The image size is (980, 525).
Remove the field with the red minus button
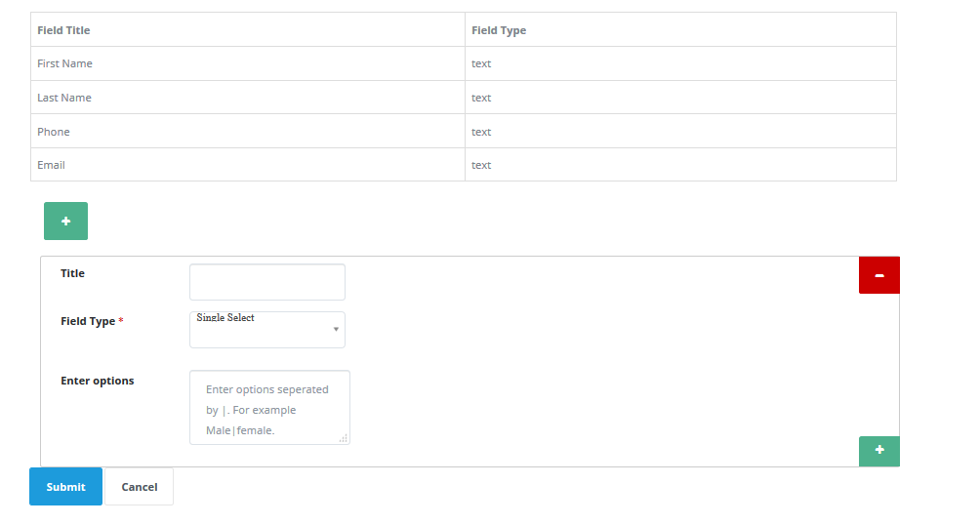click(x=878, y=275)
